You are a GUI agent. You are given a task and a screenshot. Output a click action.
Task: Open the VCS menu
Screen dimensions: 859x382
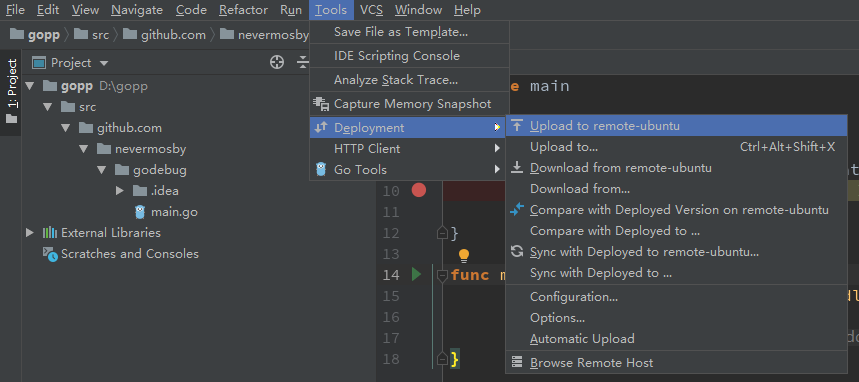point(371,10)
